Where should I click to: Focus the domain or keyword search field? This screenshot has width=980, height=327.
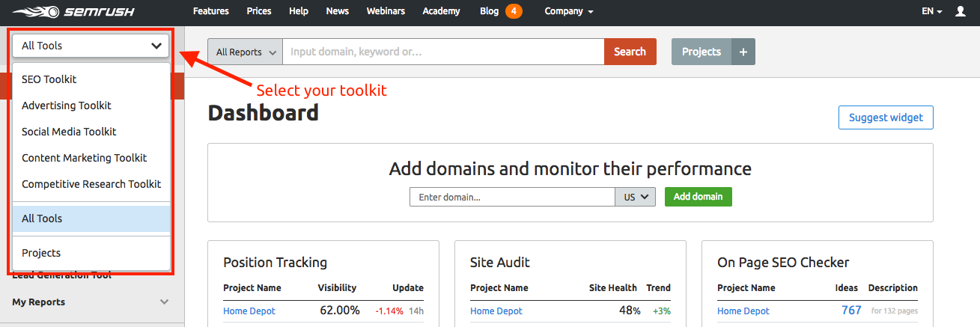click(x=443, y=52)
